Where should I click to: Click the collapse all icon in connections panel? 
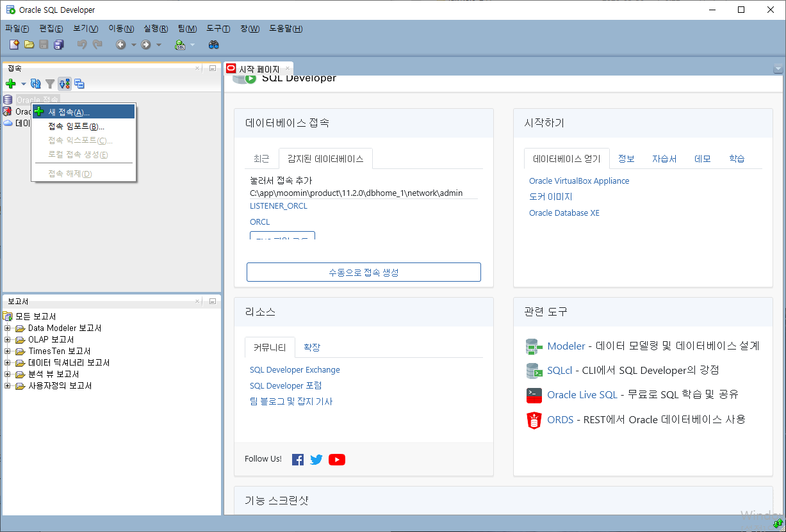coord(79,84)
